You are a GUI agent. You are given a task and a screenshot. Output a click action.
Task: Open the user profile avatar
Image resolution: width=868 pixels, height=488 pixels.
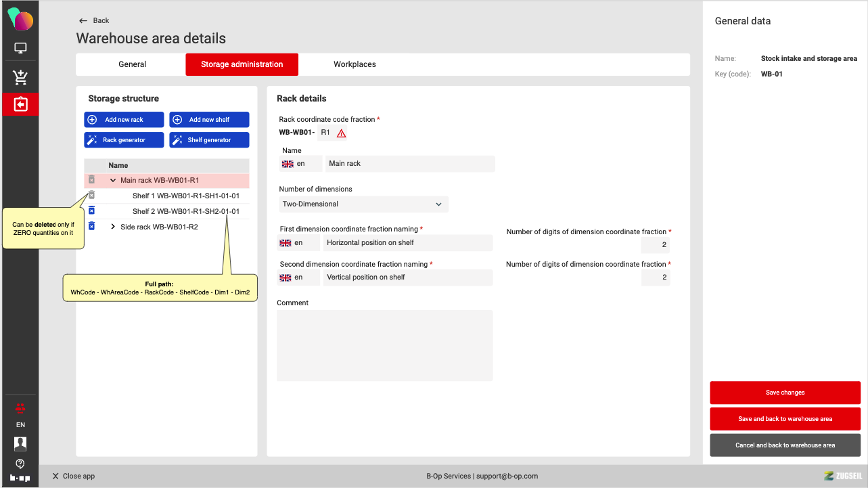20,444
